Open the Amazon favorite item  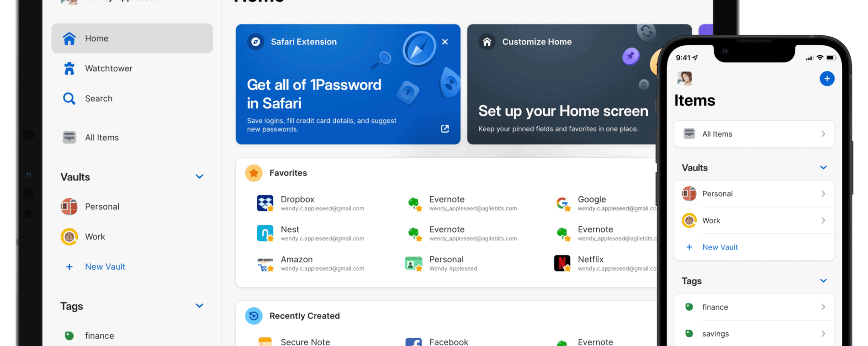click(311, 264)
